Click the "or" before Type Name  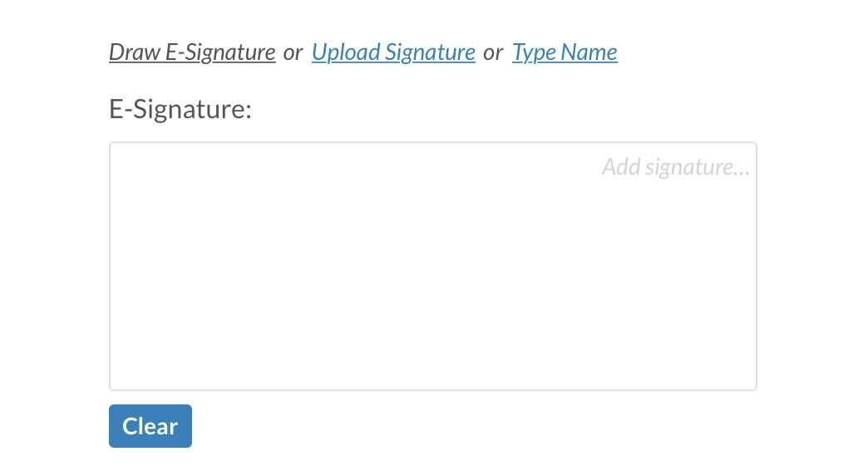[493, 53]
